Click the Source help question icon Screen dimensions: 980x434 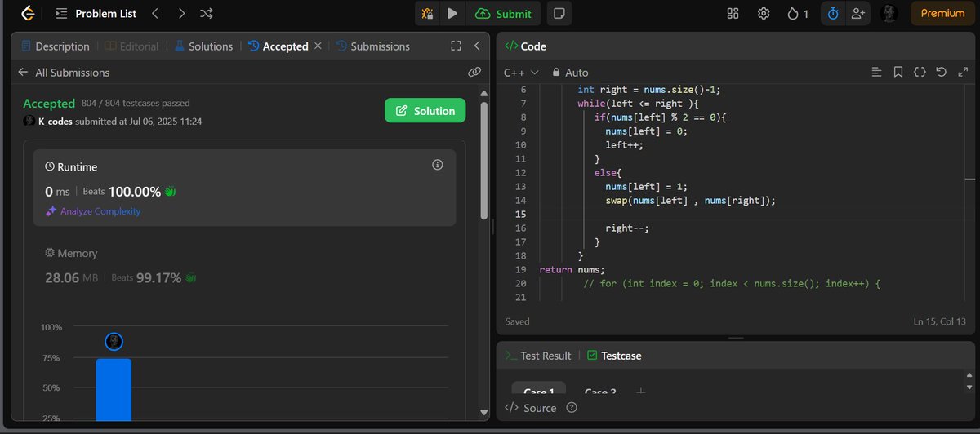coord(572,408)
